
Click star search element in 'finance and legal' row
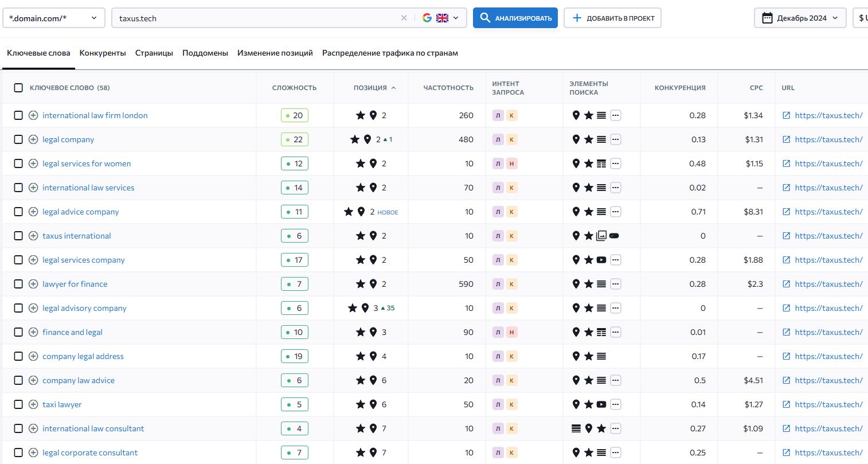589,332
